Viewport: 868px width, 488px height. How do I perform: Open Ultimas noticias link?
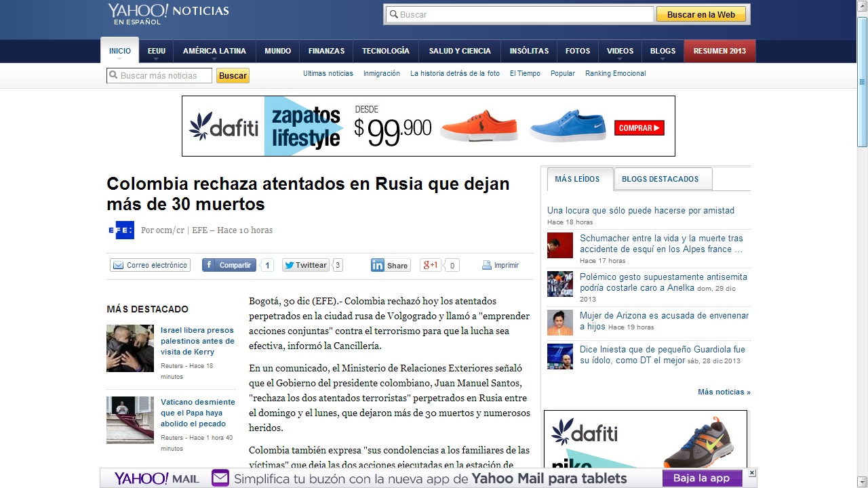pyautogui.click(x=328, y=73)
